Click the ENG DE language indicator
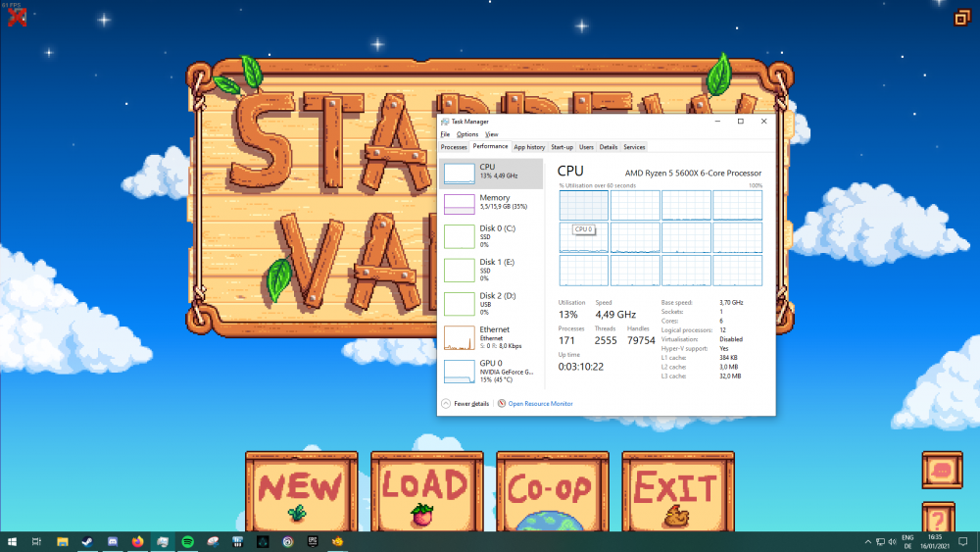This screenshot has width=980, height=552. 907,541
